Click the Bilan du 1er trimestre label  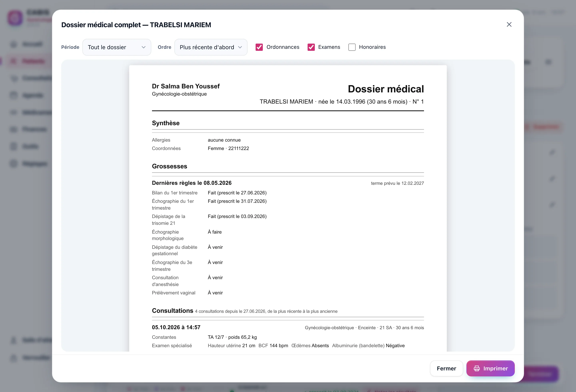tap(174, 193)
